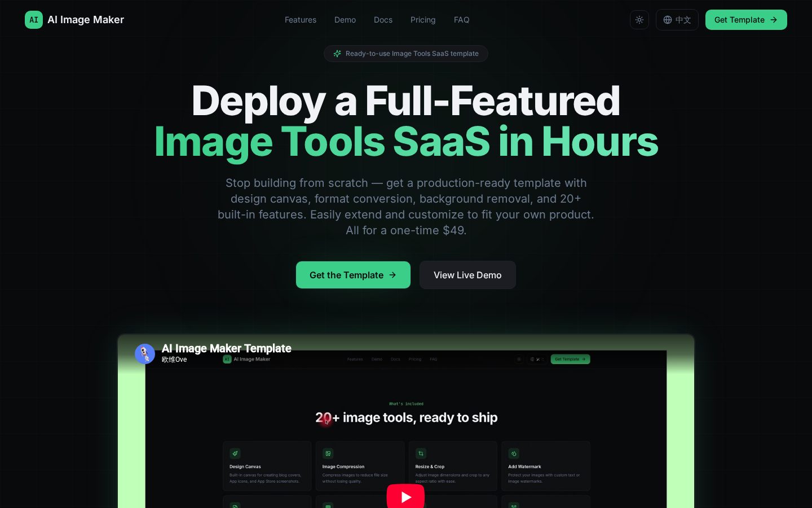Viewport: 812px width, 508px height.
Task: Click the Image Compression card icon
Action: point(328,453)
